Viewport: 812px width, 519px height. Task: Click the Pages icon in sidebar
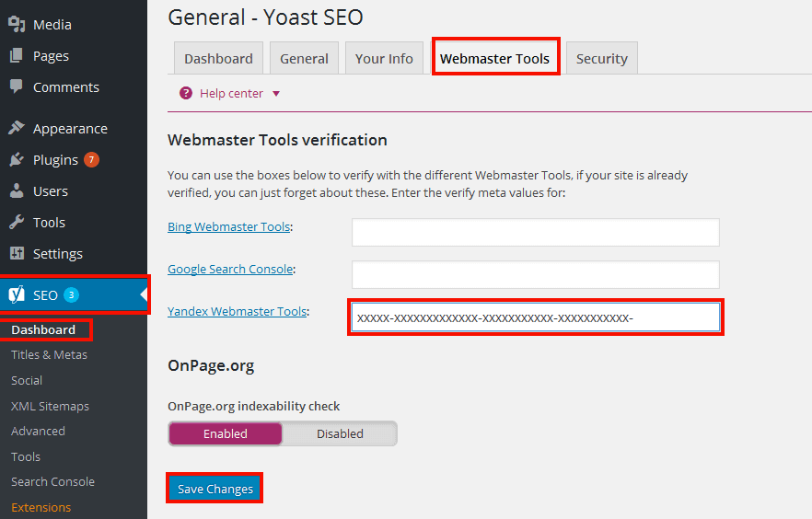coord(17,55)
